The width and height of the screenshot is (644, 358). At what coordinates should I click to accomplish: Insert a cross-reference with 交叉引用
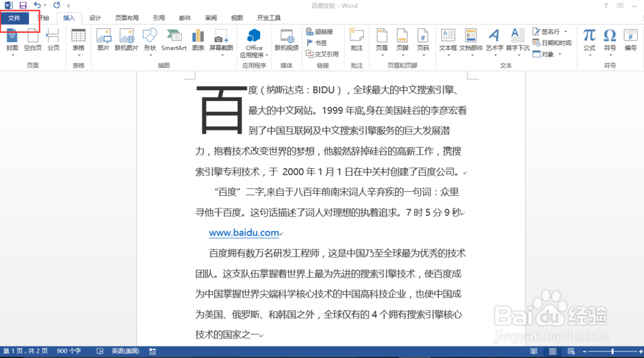[323, 54]
